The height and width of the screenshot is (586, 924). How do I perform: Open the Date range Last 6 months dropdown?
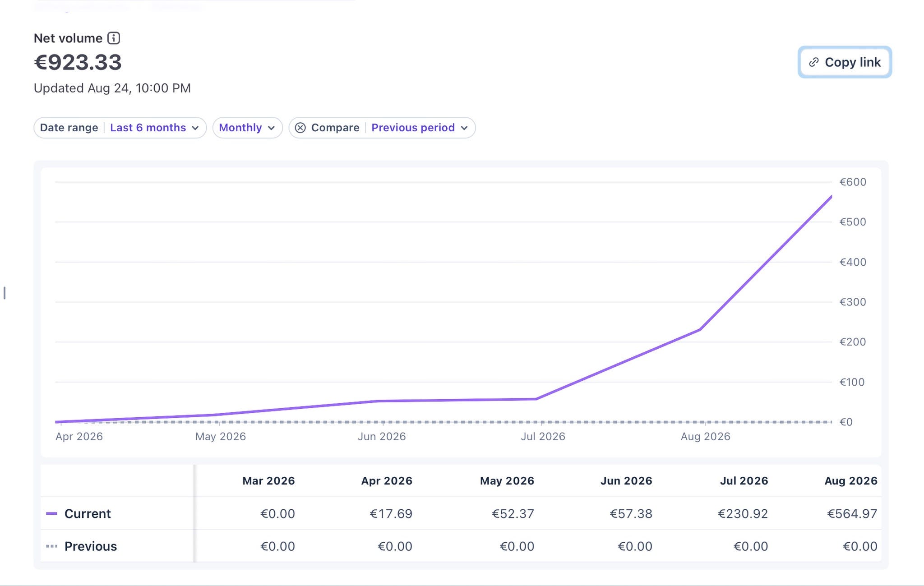click(120, 128)
